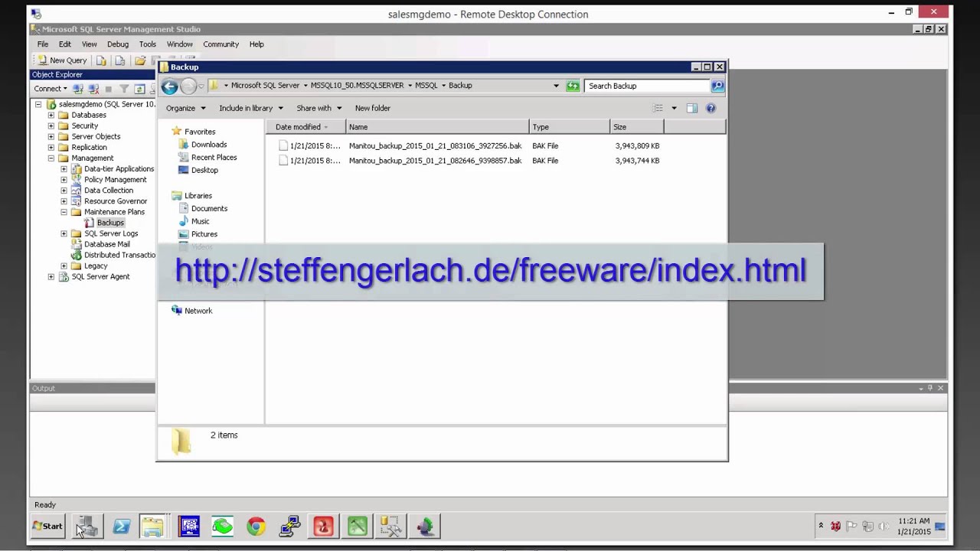Expand the SQL Server Agent node

pyautogui.click(x=51, y=276)
